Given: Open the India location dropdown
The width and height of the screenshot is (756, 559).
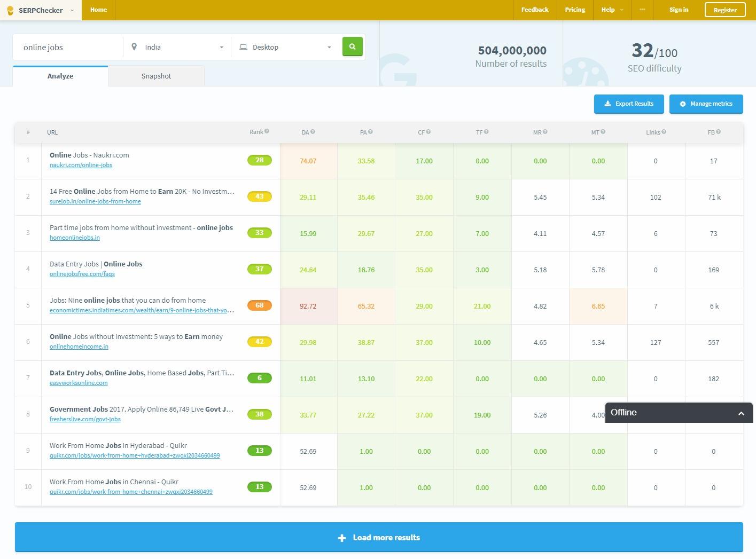Looking at the screenshot, I should 177,47.
